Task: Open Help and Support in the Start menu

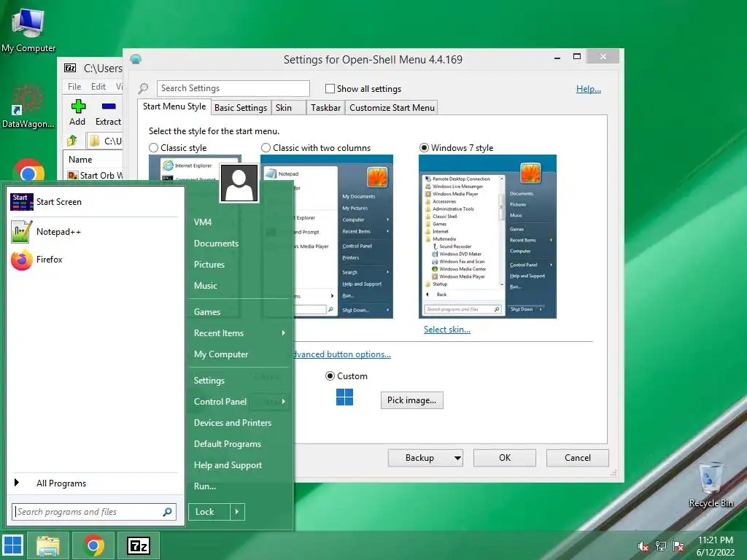Action: tap(239, 465)
